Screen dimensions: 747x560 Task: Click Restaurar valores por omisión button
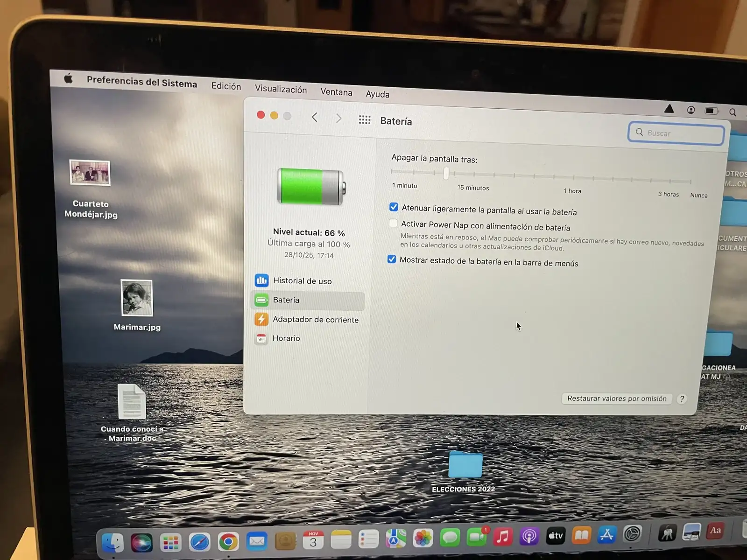tap(617, 399)
